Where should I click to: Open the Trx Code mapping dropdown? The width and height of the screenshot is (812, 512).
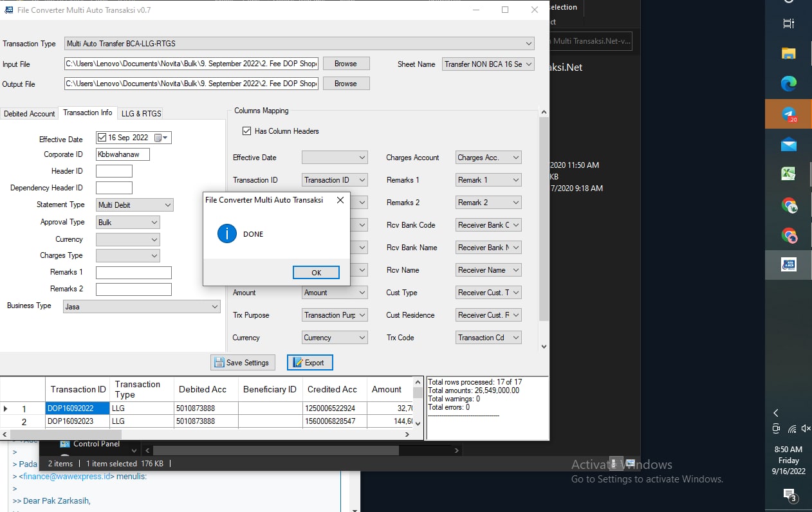(x=488, y=338)
